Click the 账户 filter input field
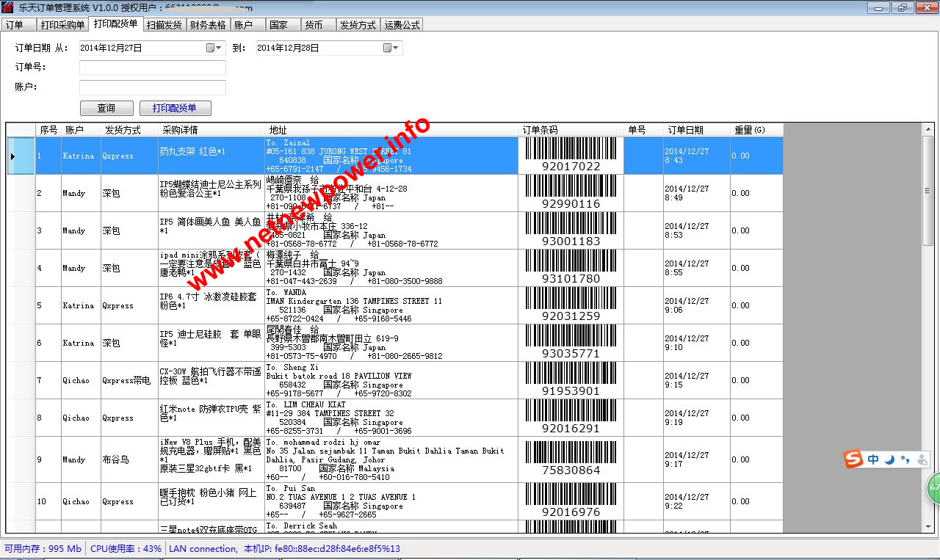Screen dimensions: 940x560 click(153, 87)
